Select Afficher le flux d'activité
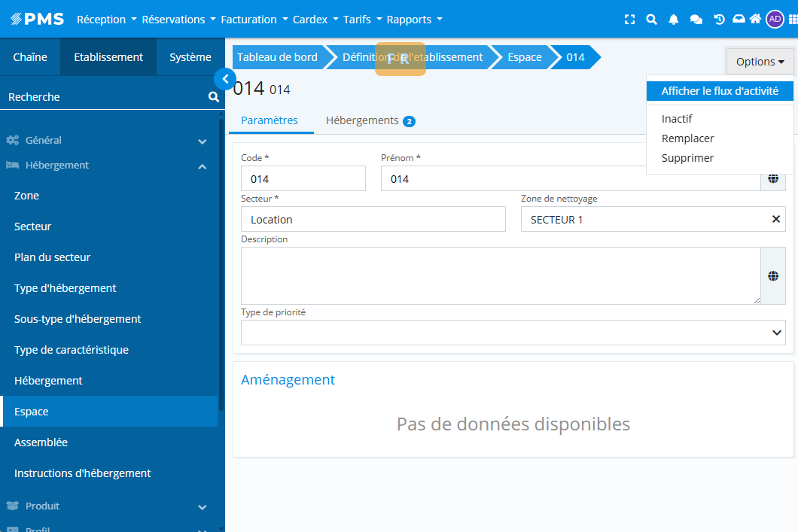798x532 pixels. [x=719, y=91]
